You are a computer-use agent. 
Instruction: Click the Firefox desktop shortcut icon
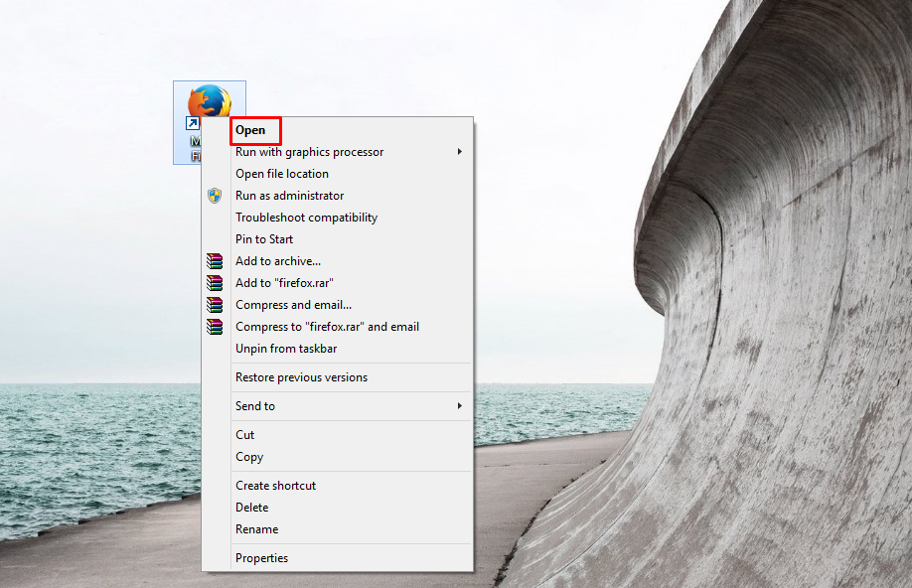coord(209,102)
